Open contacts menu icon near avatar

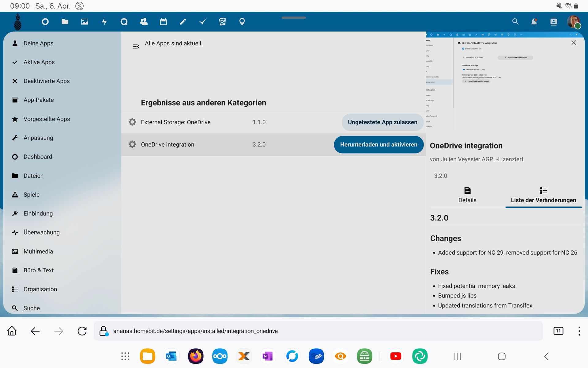coord(554,22)
